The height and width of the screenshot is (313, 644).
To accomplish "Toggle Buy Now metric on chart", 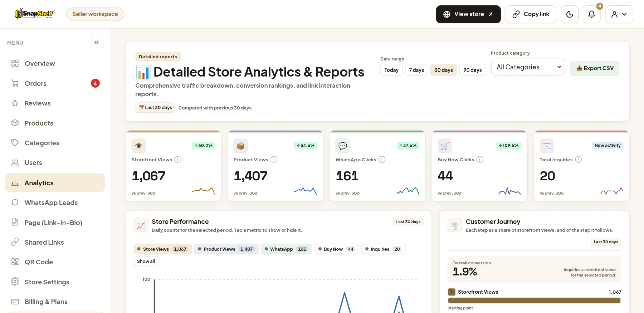I will coord(337,249).
